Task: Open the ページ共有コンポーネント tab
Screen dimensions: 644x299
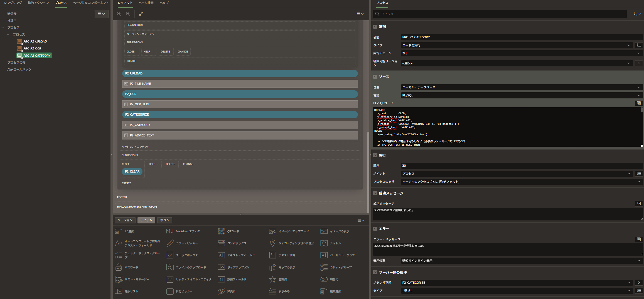Action: (x=91, y=3)
